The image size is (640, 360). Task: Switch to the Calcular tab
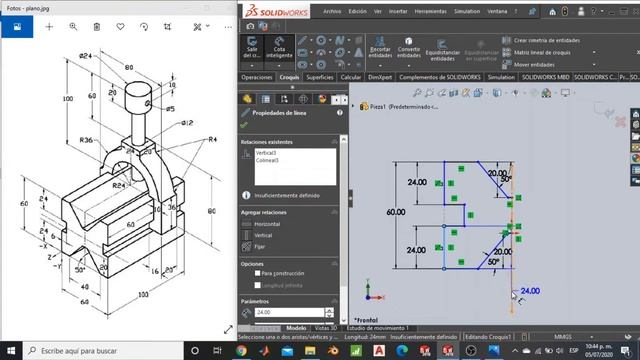coord(351,77)
